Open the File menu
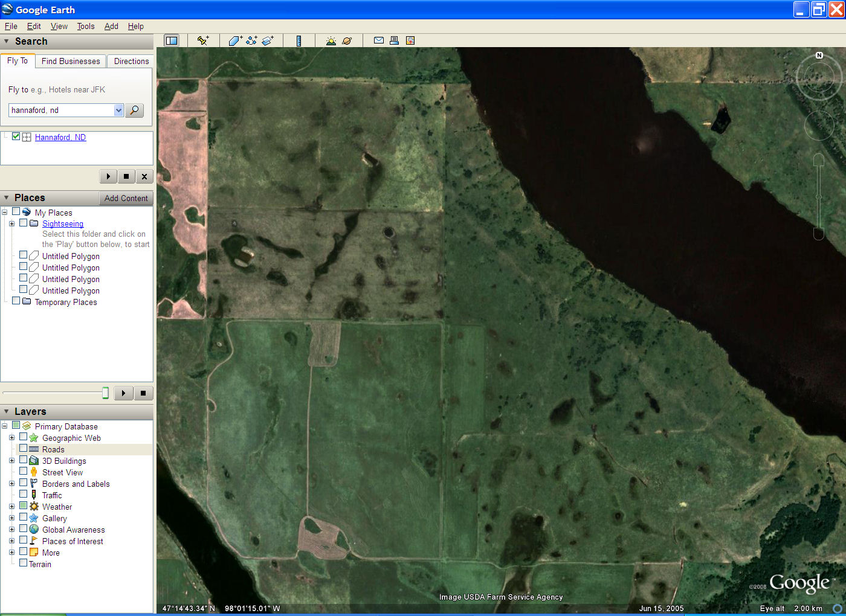The width and height of the screenshot is (846, 616). point(11,26)
